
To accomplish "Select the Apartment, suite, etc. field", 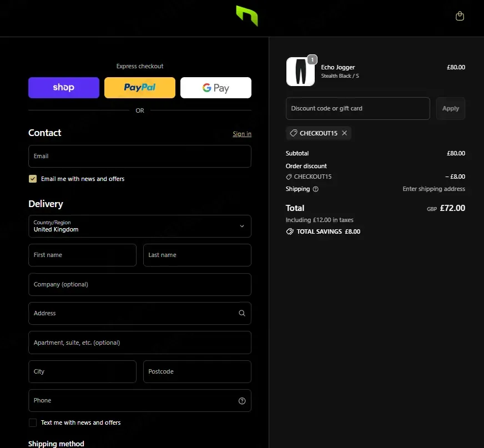I will pos(140,343).
